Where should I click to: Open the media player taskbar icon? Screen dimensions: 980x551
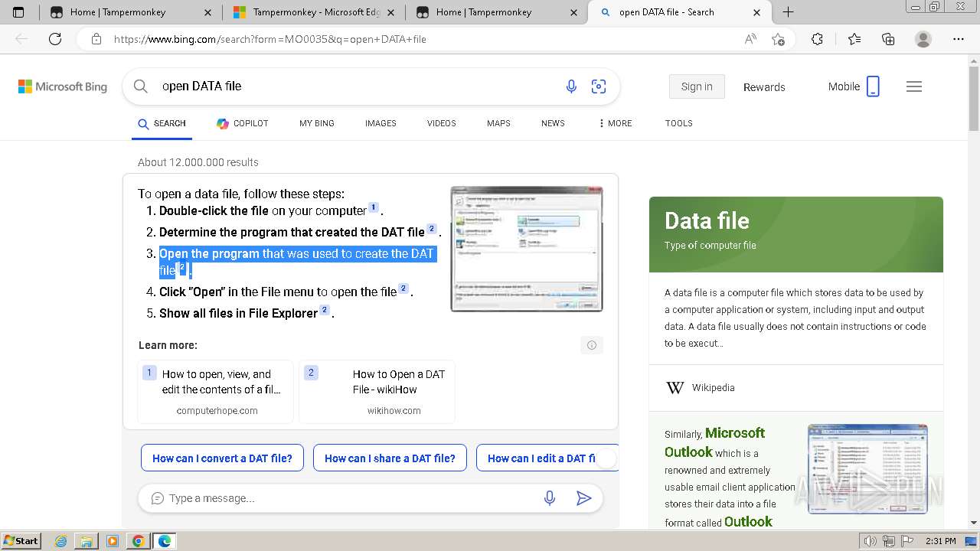(x=113, y=541)
